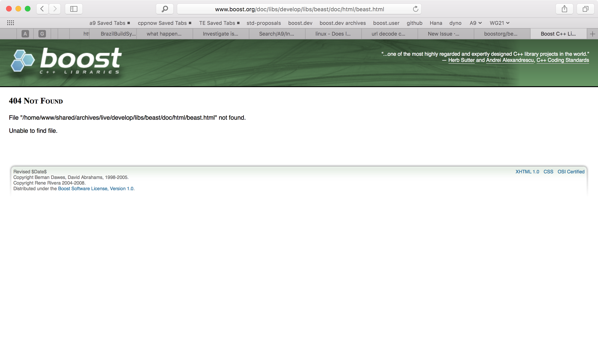This screenshot has height=364, width=598.
Task: Click the boost logo banner image
Action: click(x=66, y=61)
